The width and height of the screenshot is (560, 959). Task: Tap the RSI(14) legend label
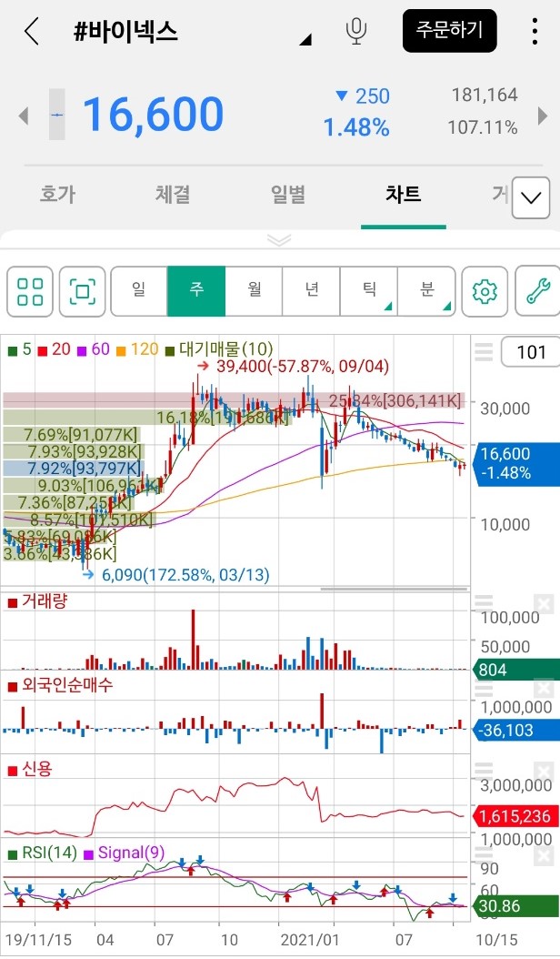pos(42,853)
